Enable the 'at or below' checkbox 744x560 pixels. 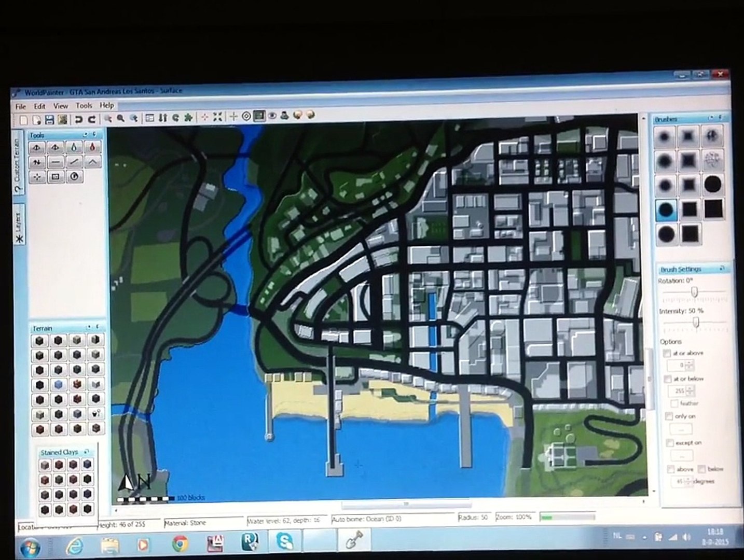click(x=668, y=380)
